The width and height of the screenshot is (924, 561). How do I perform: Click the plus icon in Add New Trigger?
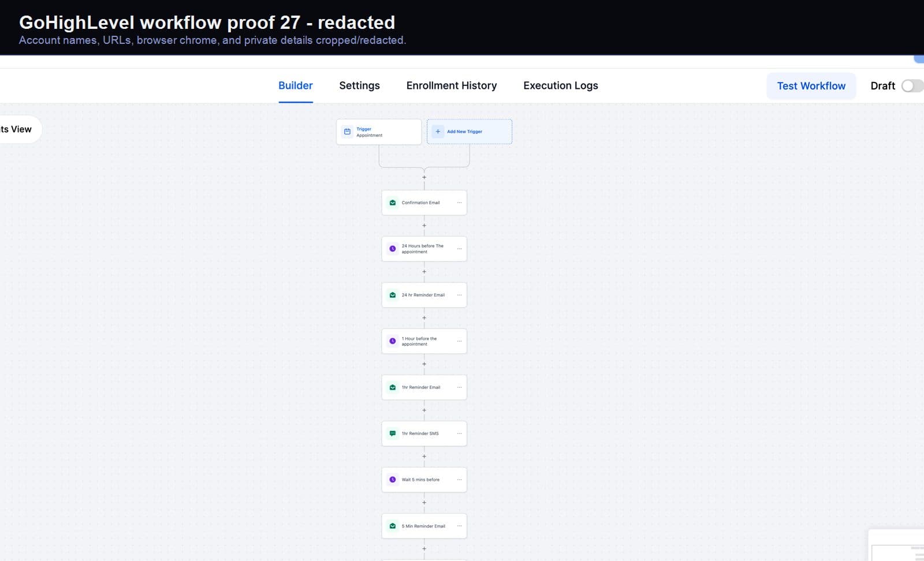pyautogui.click(x=438, y=132)
